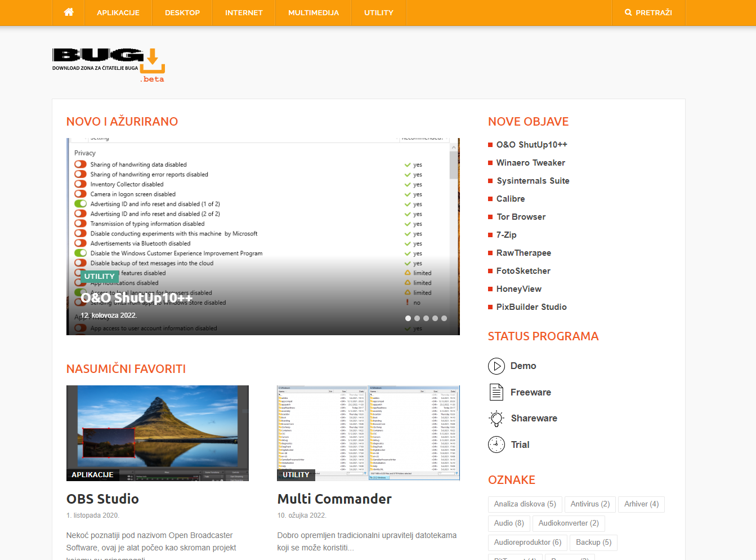756x560 pixels.
Task: Click the NASUMIČNI FAVORITI heading
Action: (126, 369)
